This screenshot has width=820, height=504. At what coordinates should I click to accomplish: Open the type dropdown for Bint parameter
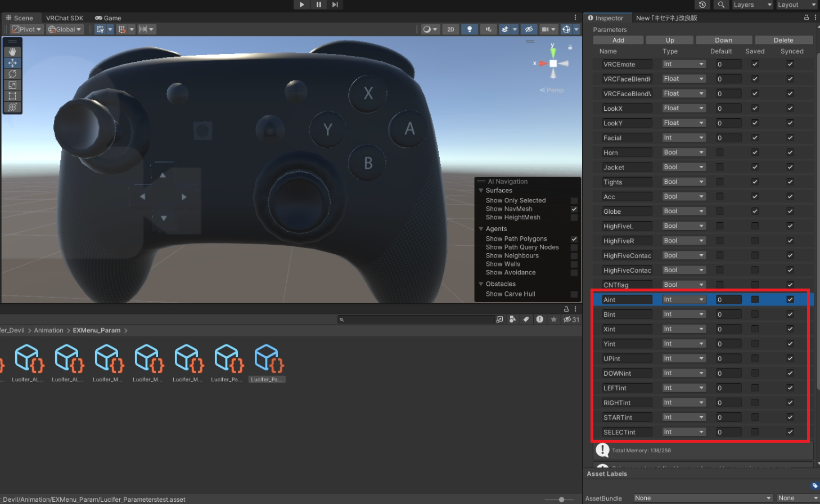point(683,314)
